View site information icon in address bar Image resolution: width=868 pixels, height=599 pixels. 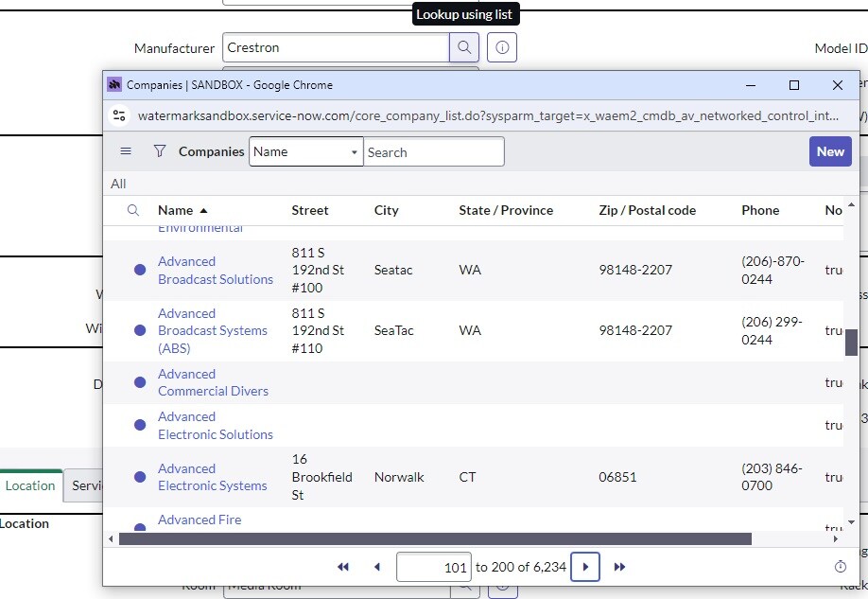tap(119, 115)
